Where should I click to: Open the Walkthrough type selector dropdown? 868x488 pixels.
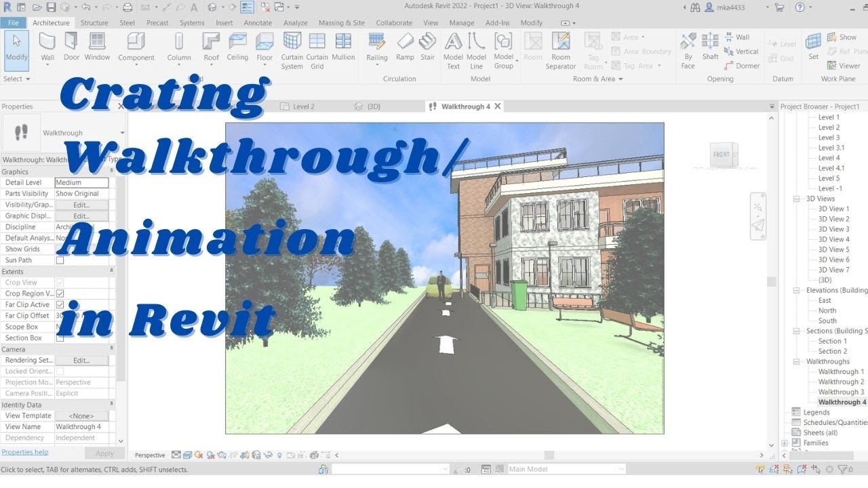point(122,133)
